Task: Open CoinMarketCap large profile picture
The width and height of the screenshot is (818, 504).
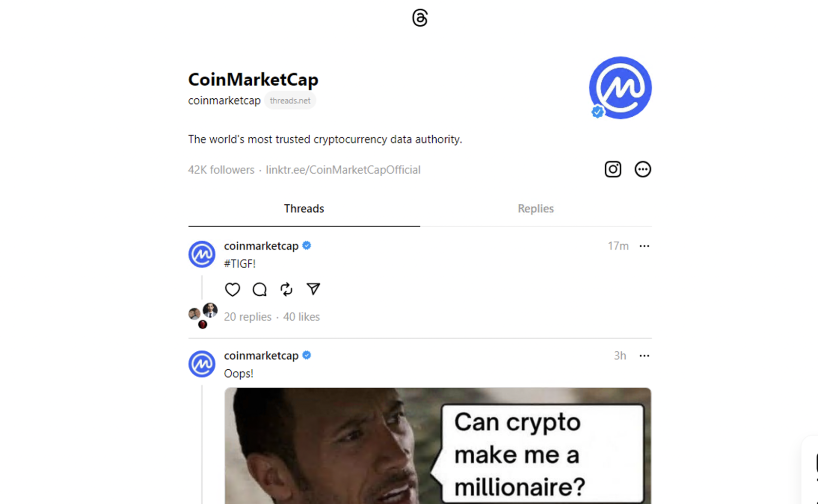Action: (x=620, y=88)
